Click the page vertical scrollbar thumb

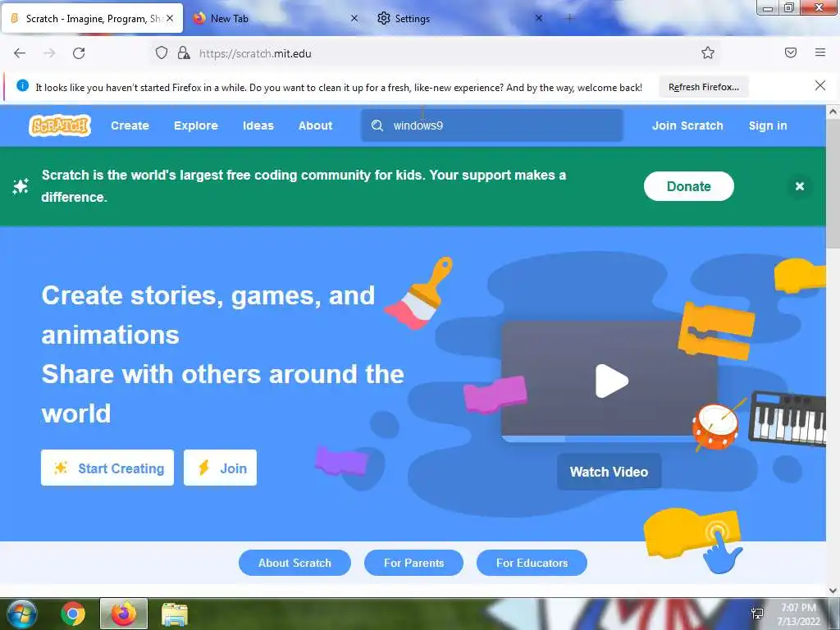[x=833, y=182]
